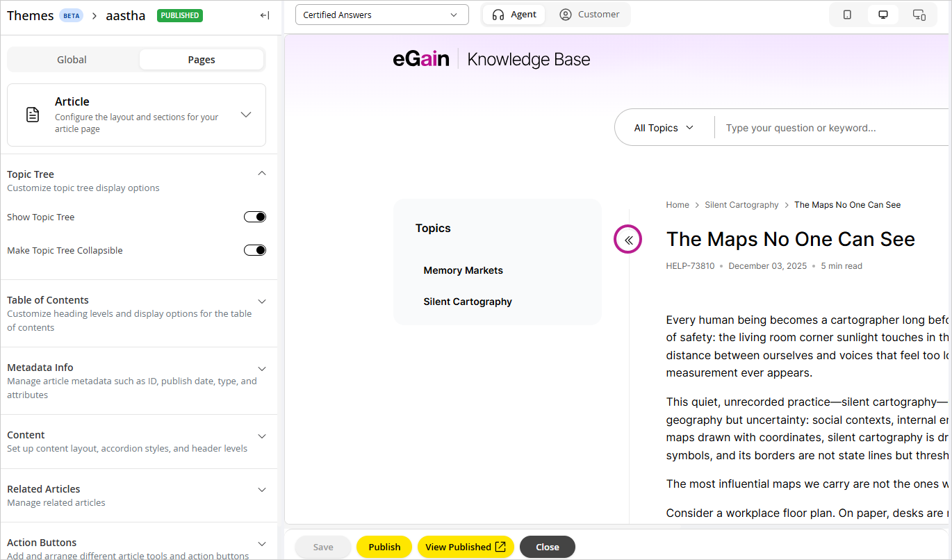
Task: Open the Certified Answers dropdown
Action: tap(381, 14)
